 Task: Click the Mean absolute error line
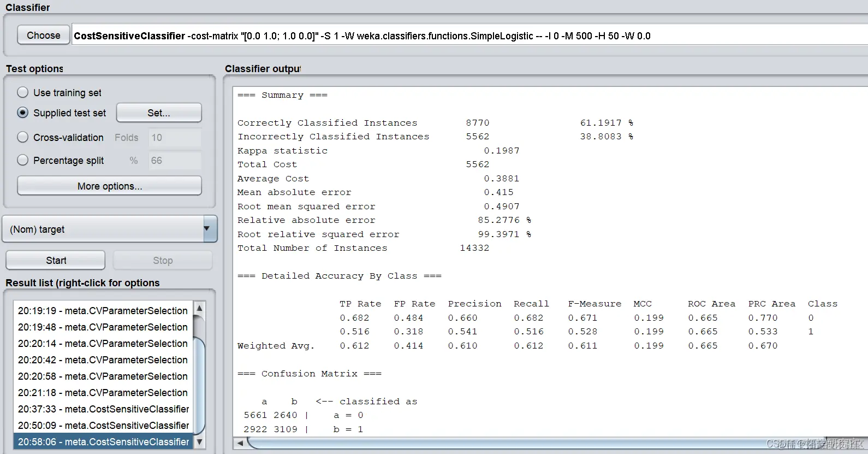(x=376, y=192)
